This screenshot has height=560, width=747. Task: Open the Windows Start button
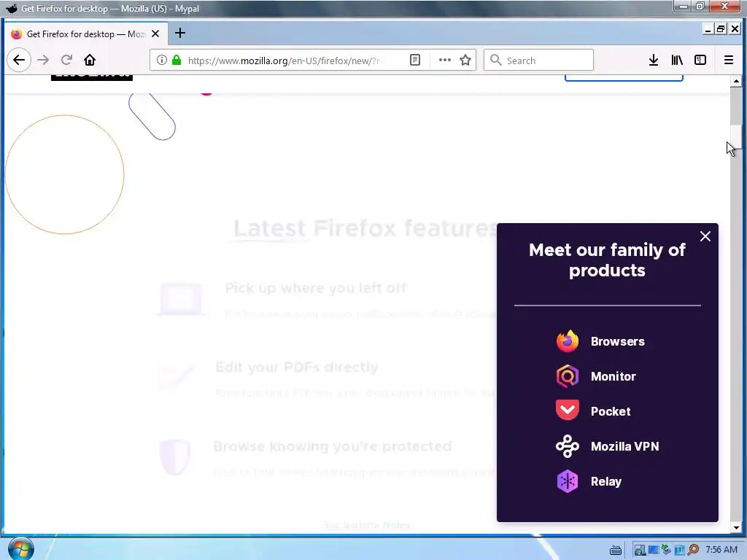coord(21,548)
